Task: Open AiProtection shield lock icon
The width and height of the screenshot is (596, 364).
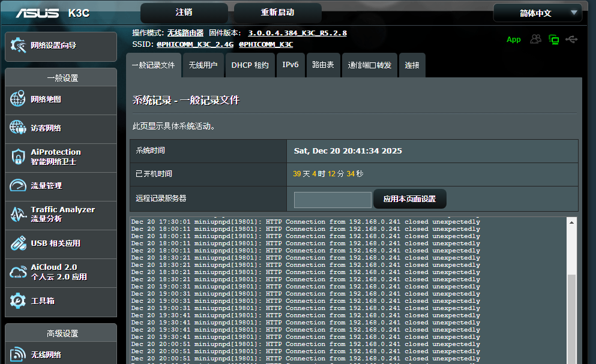Action: tap(18, 157)
